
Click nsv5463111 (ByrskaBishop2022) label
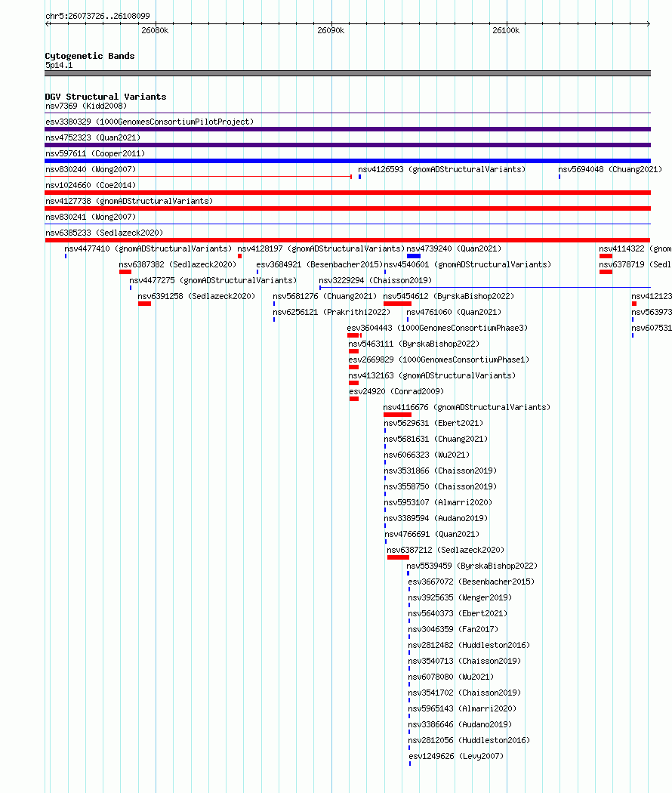(414, 344)
